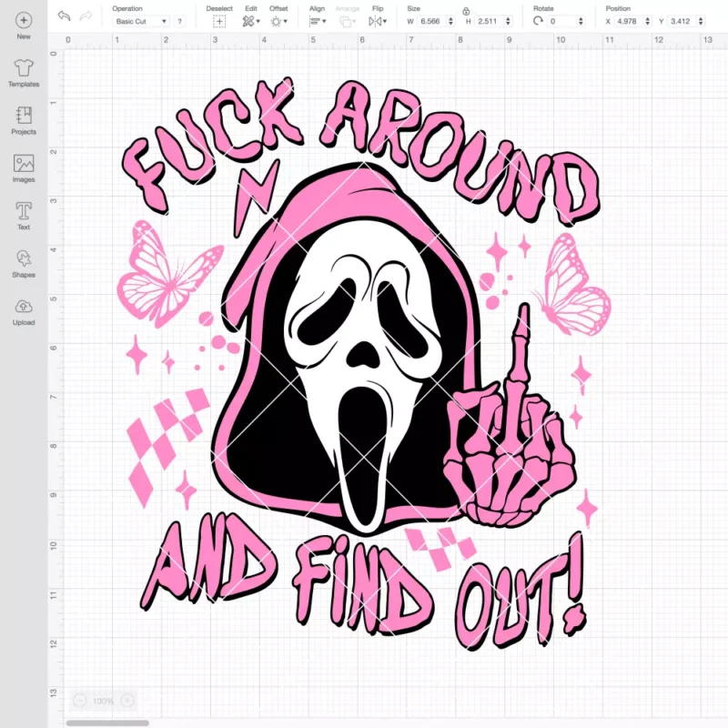Click the Upload icon
Image resolution: width=728 pixels, height=728 pixels.
click(x=24, y=307)
